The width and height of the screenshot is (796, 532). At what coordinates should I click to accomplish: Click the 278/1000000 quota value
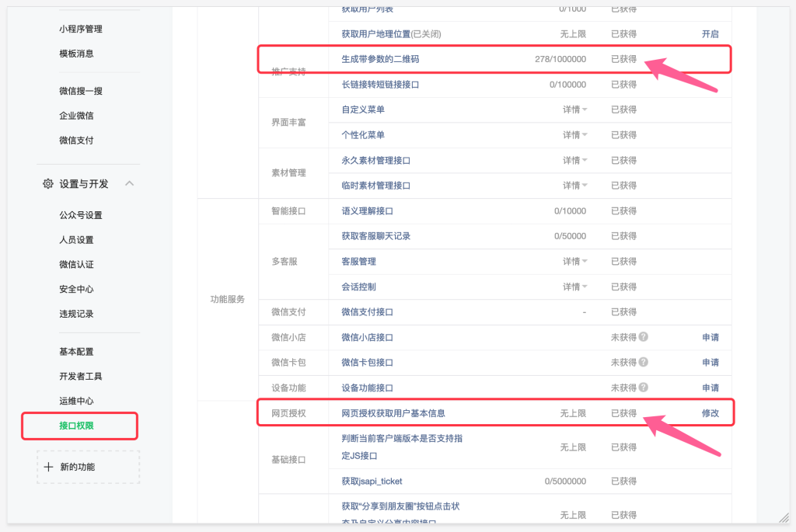click(x=560, y=59)
